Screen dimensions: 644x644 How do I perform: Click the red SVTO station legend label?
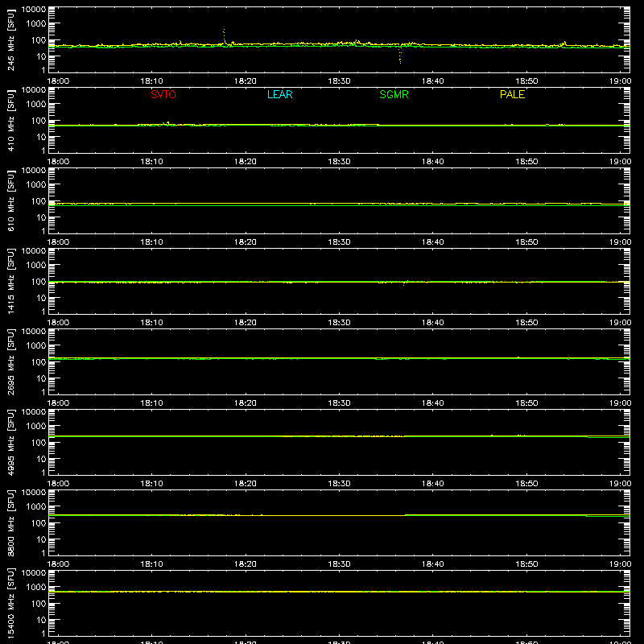163,94
